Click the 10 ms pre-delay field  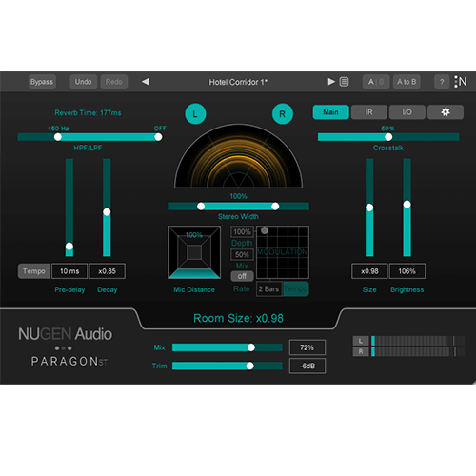tap(69, 271)
